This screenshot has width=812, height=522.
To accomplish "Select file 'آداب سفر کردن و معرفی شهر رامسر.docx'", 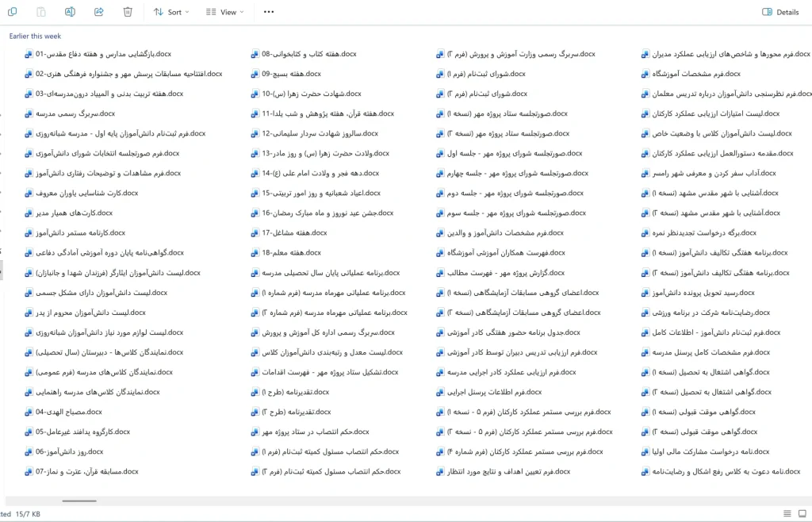I will 708,174.
